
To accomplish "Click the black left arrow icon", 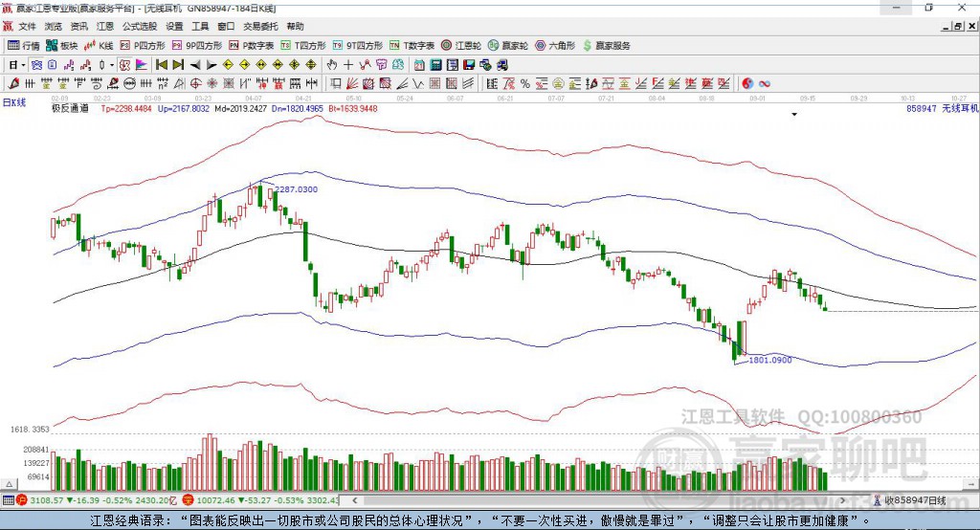I will [x=195, y=65].
